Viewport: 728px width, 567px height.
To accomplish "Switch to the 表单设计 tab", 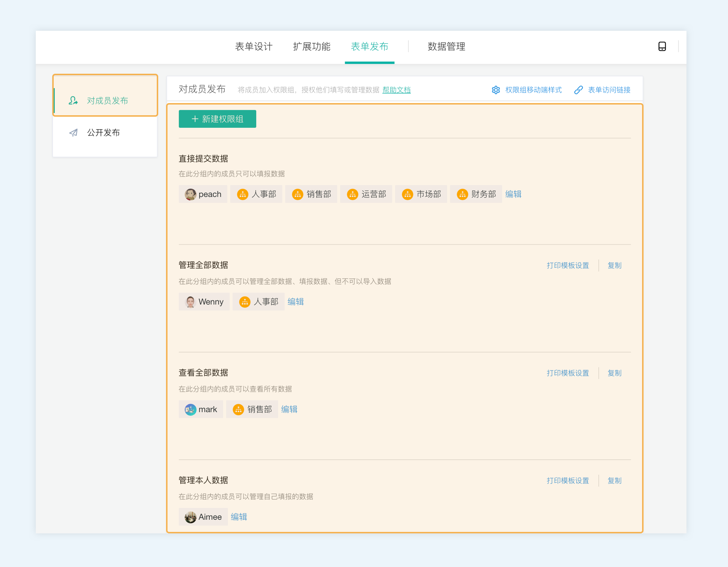I will tap(254, 47).
